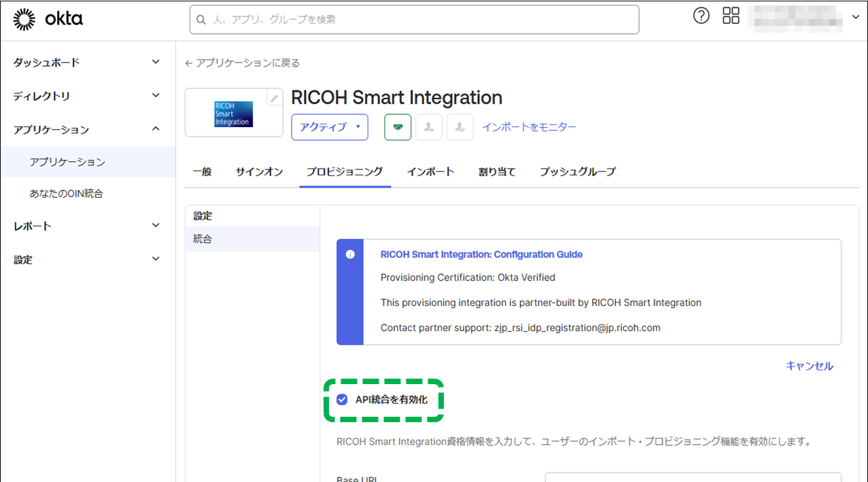Open the user account dropdown chevron
The height and width of the screenshot is (482, 868).
tap(856, 17)
